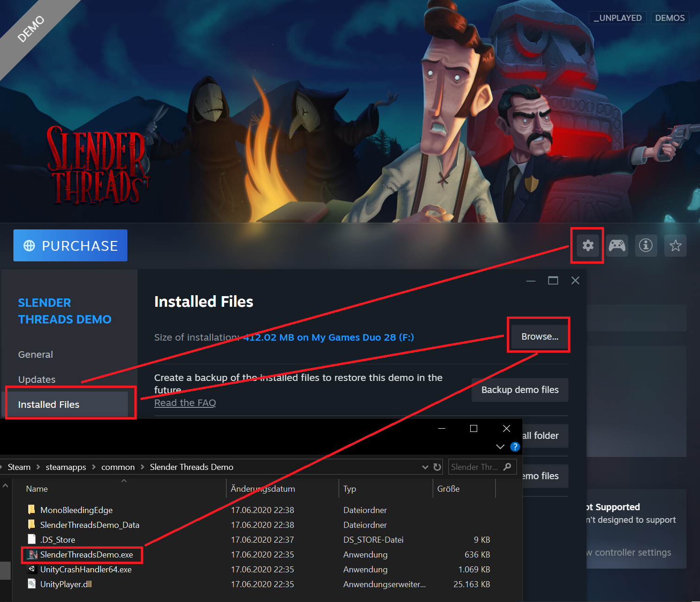Click the 636 KB size cell

[x=477, y=555]
